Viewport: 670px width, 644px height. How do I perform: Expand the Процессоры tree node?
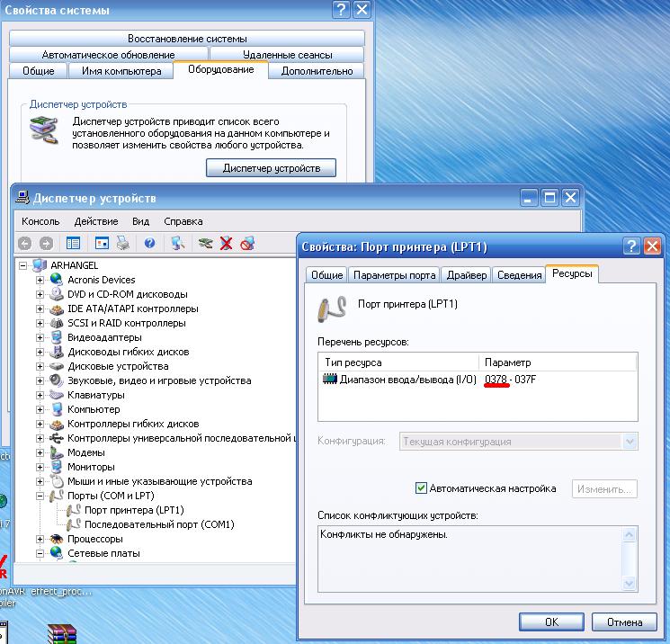40,539
